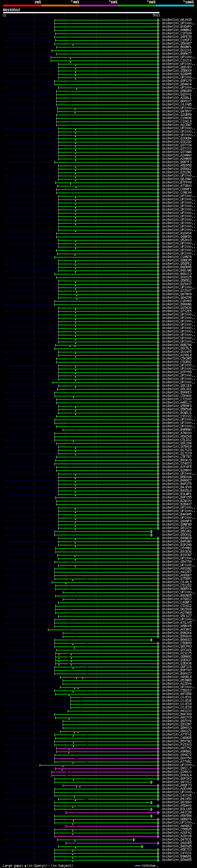Click the orange ~40% identity legend bar
197x868 pixels.
(x=60, y=6)
